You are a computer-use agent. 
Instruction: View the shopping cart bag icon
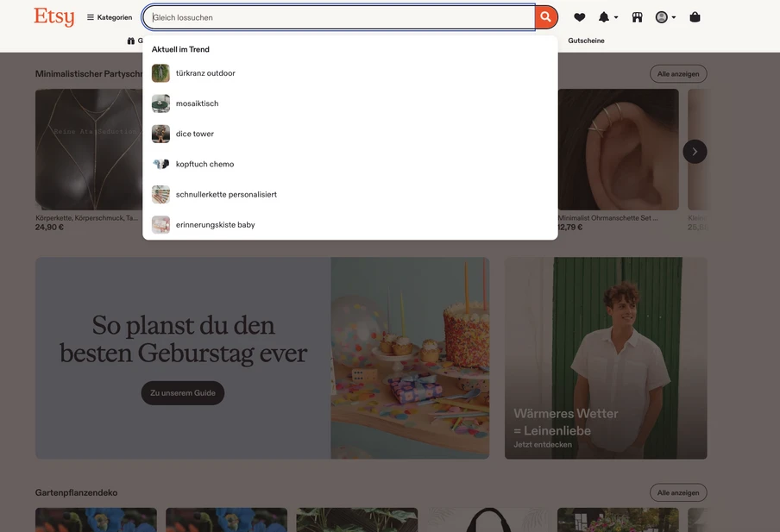pyautogui.click(x=694, y=16)
